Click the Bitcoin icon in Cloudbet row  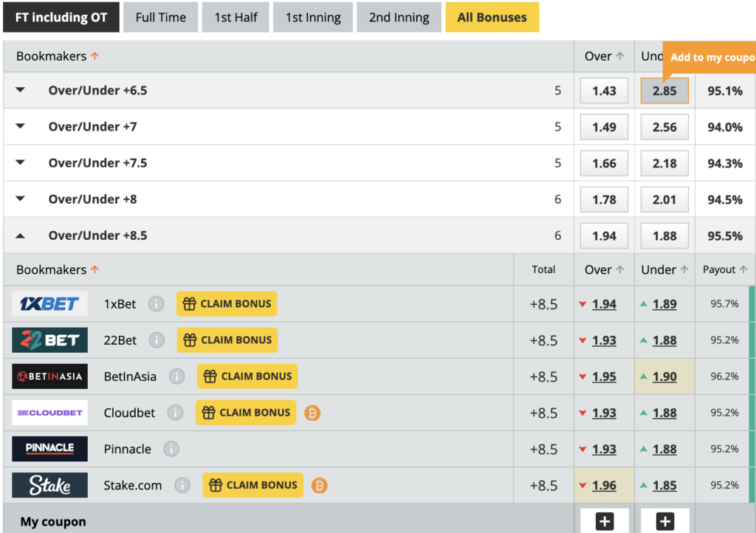tap(312, 413)
